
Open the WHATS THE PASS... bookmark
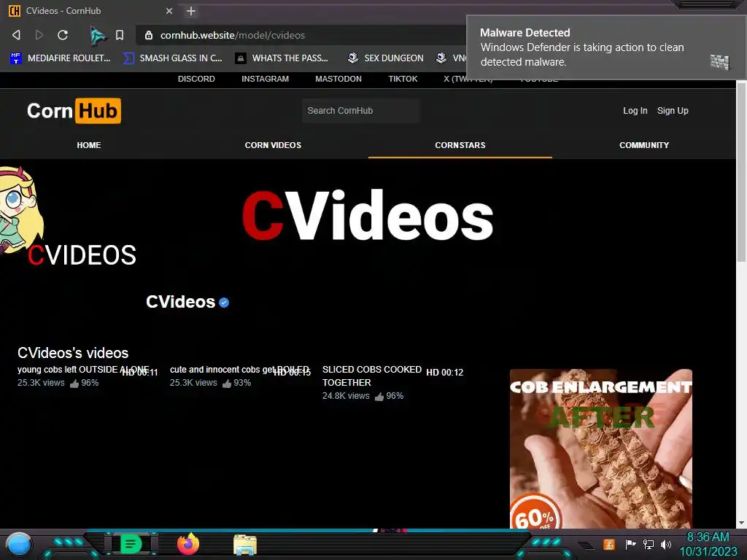(282, 58)
